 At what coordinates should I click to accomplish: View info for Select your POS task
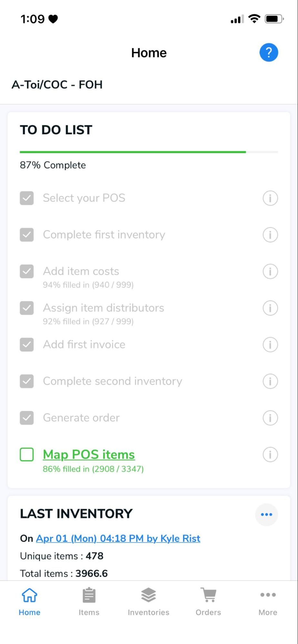[x=270, y=198]
